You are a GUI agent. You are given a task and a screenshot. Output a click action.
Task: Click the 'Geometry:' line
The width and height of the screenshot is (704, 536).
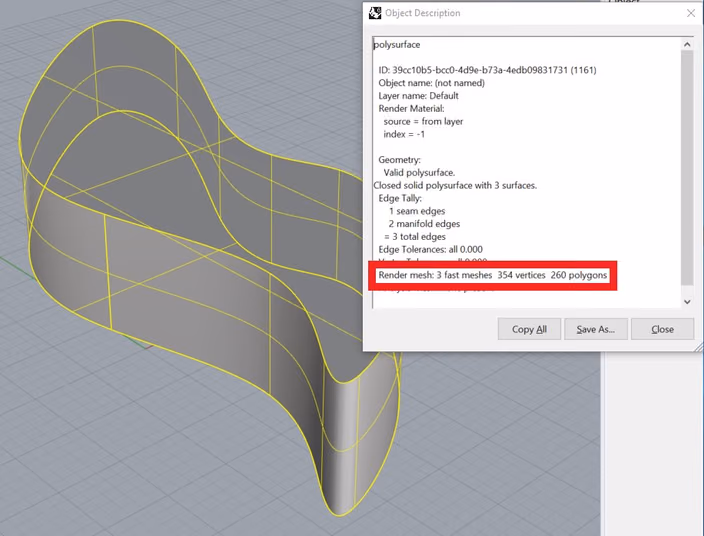click(x=400, y=160)
